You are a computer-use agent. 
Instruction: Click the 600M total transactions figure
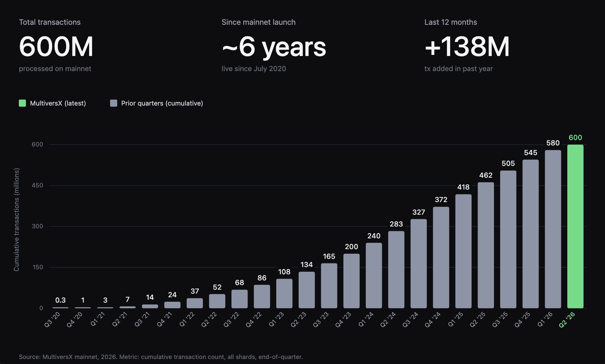click(56, 47)
